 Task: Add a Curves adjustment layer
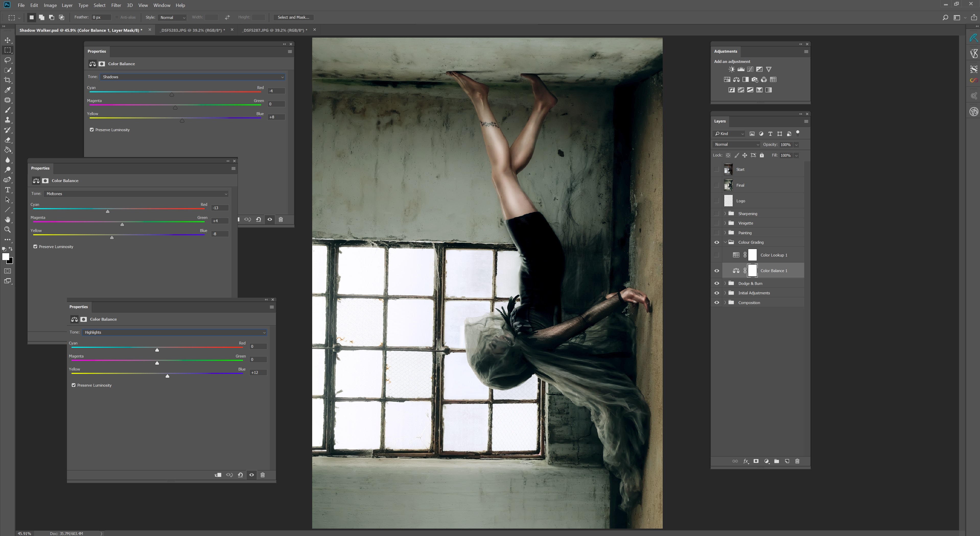click(750, 69)
